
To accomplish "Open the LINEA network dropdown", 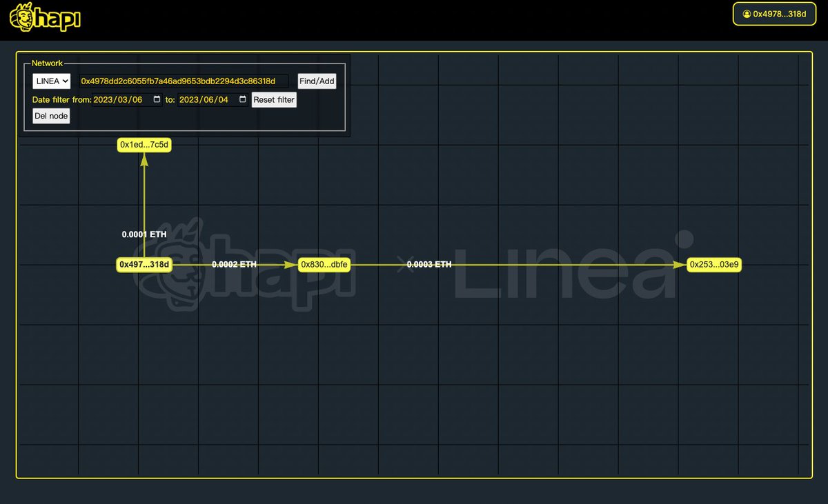I will coord(52,81).
